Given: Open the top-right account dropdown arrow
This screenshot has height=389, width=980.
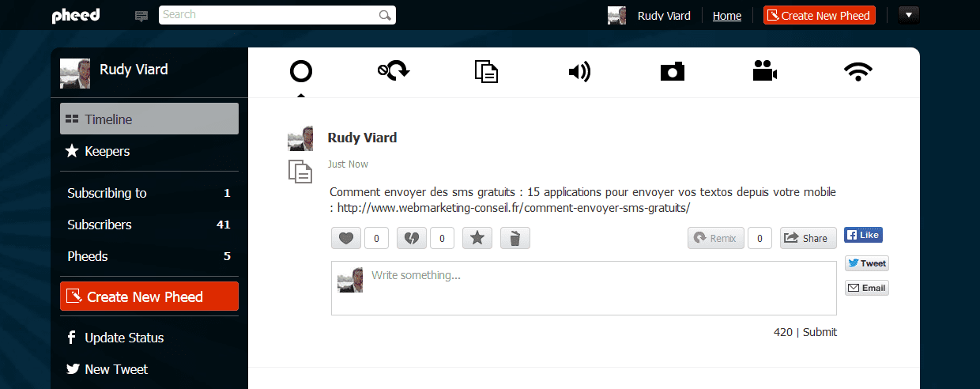Looking at the screenshot, I should (909, 15).
